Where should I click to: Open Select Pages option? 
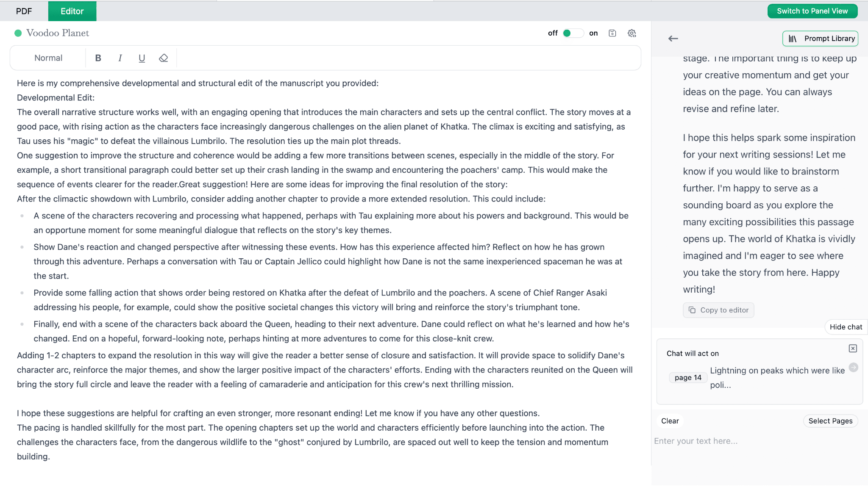point(830,421)
